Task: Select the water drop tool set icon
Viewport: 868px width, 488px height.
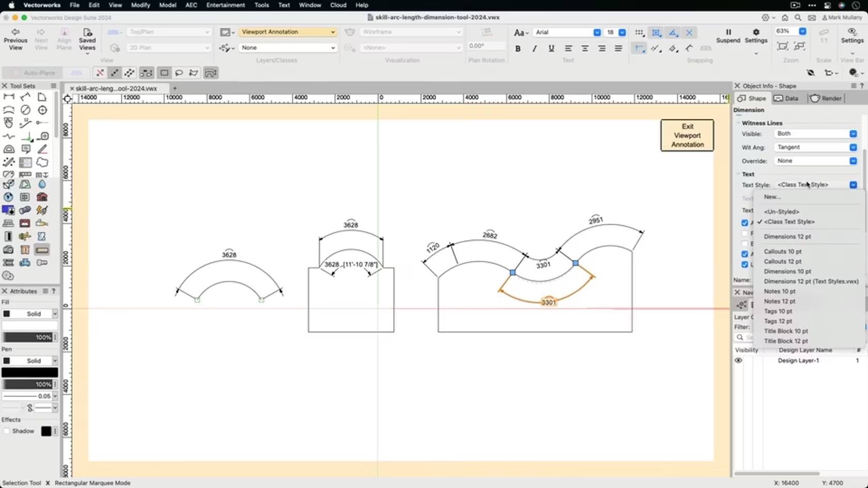Action: tap(42, 184)
